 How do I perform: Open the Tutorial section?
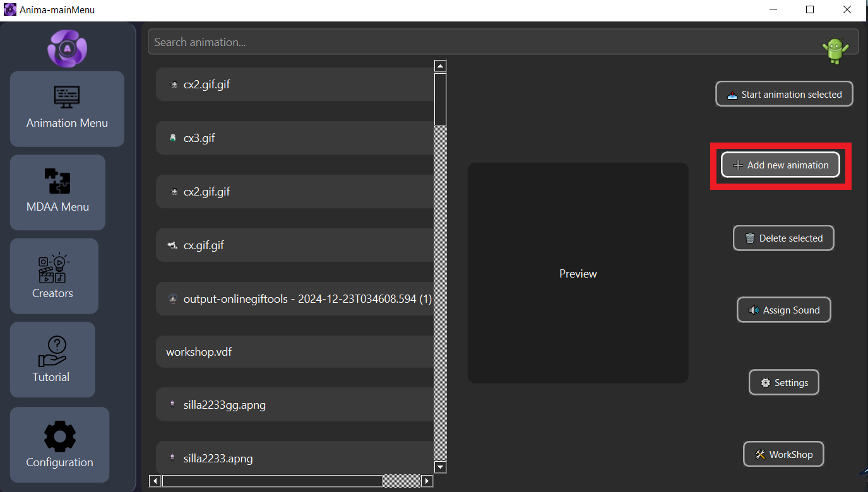coord(51,360)
